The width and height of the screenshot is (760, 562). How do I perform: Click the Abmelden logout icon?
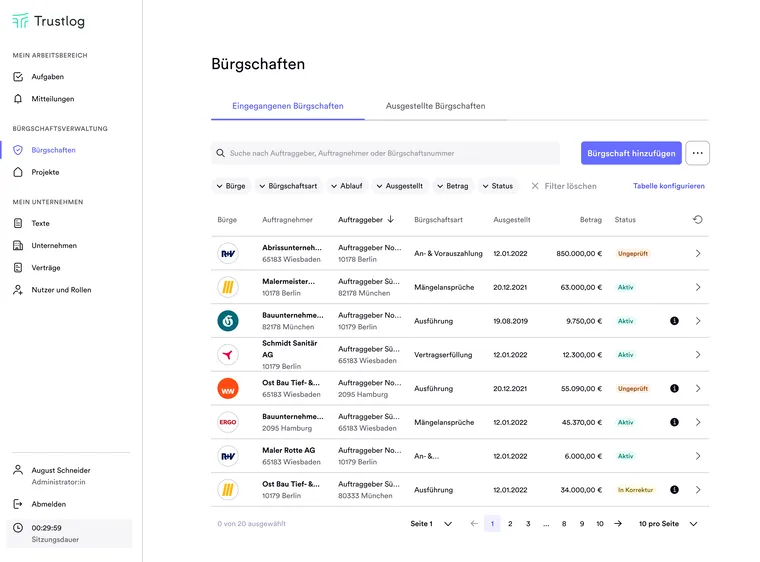click(18, 504)
